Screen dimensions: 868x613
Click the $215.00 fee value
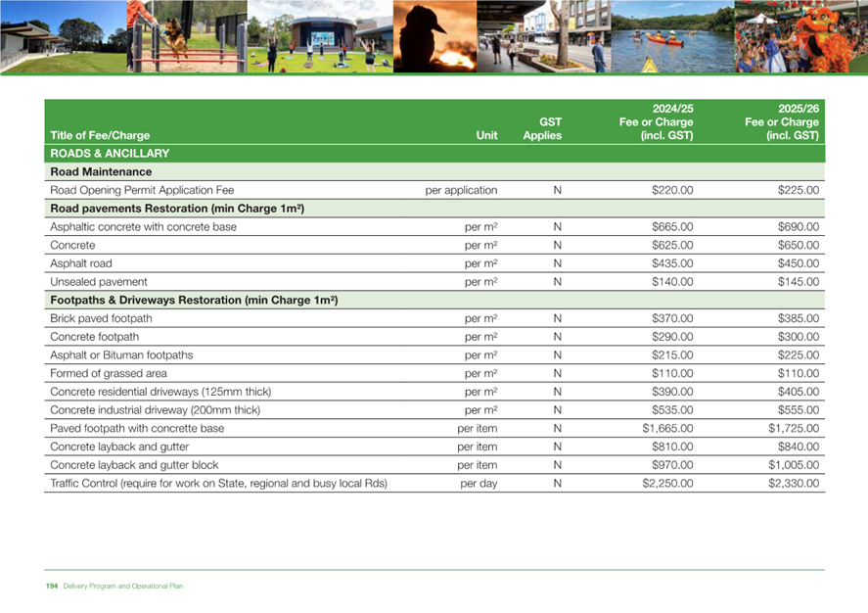(x=672, y=354)
